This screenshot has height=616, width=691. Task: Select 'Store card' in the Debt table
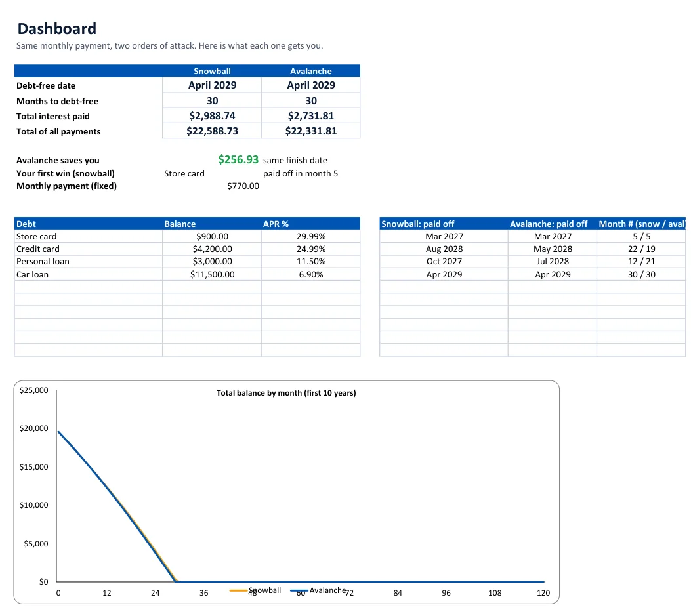pyautogui.click(x=36, y=237)
